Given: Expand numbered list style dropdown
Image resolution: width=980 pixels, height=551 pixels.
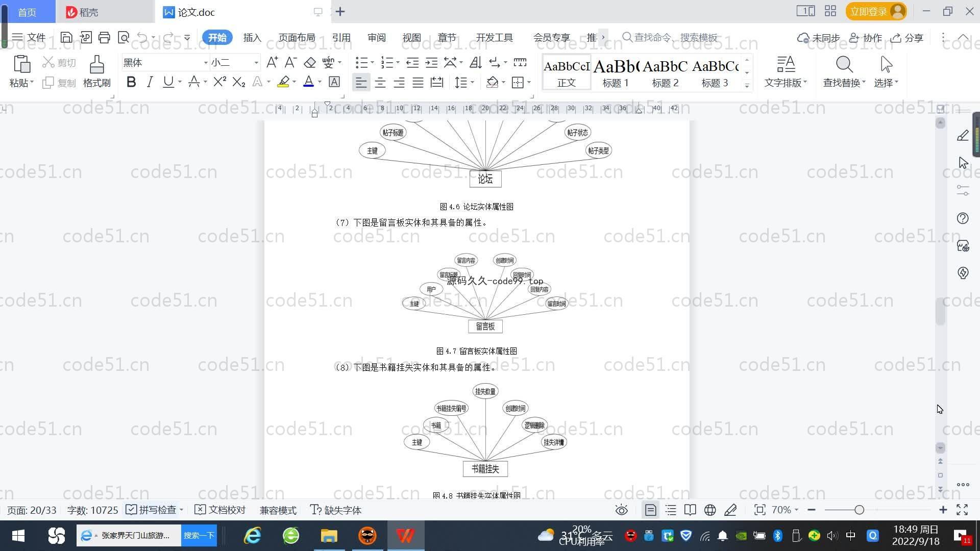Looking at the screenshot, I should (x=398, y=62).
